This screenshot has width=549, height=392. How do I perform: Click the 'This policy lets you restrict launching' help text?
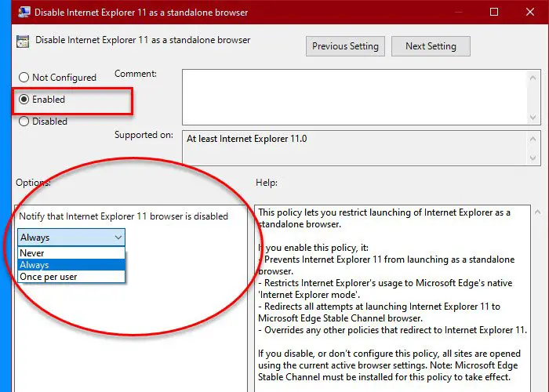click(x=384, y=219)
